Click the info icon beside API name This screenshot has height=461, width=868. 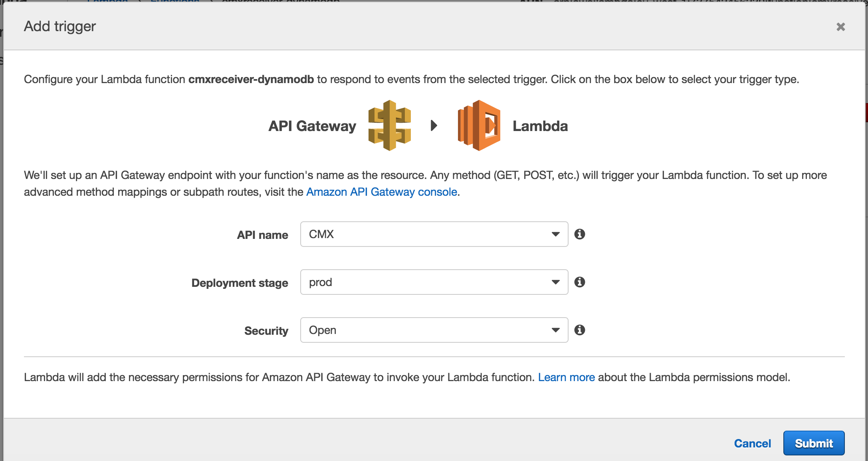point(580,234)
